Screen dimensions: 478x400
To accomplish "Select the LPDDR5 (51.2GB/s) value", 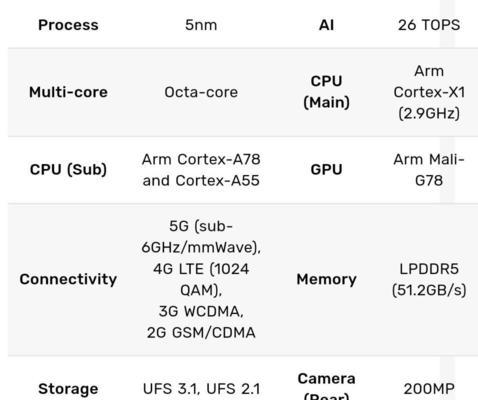I will [429, 279].
